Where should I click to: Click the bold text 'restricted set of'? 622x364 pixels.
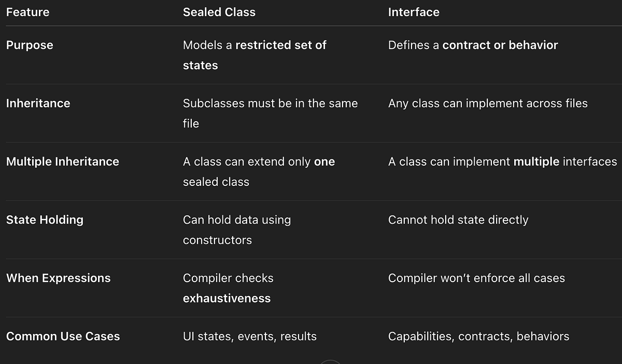pyautogui.click(x=281, y=45)
